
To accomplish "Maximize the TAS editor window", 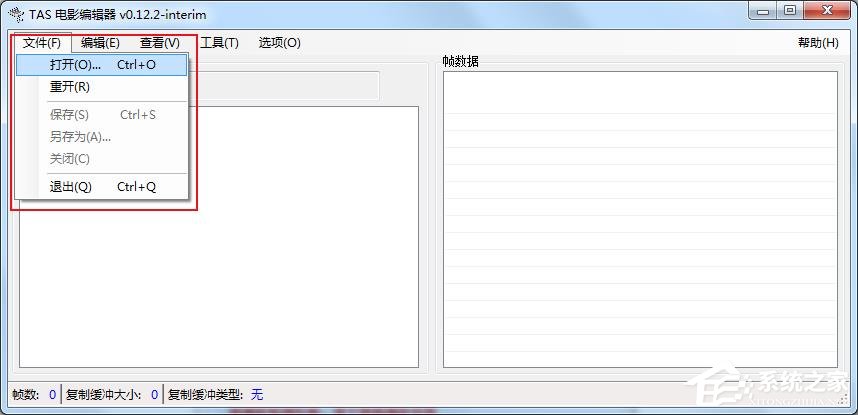I will point(790,11).
